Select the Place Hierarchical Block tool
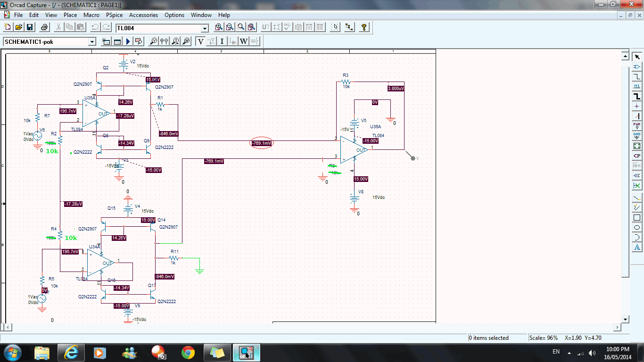The image size is (644, 362). point(637,146)
